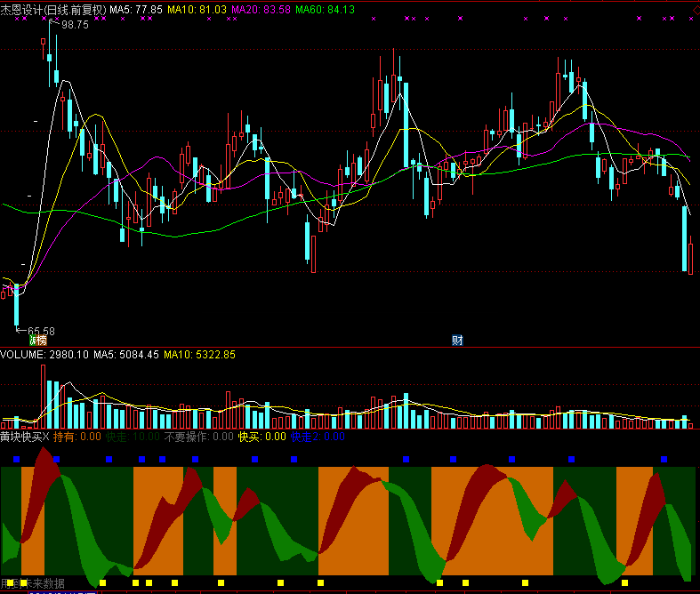The image size is (700, 594).
Task: Select the VOLUME: 2980.10 label
Action: click(44, 355)
